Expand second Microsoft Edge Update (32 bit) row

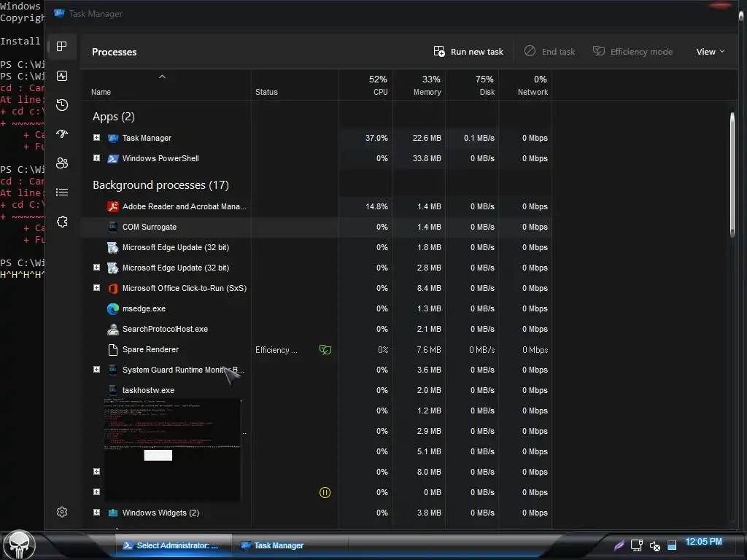pyautogui.click(x=97, y=268)
